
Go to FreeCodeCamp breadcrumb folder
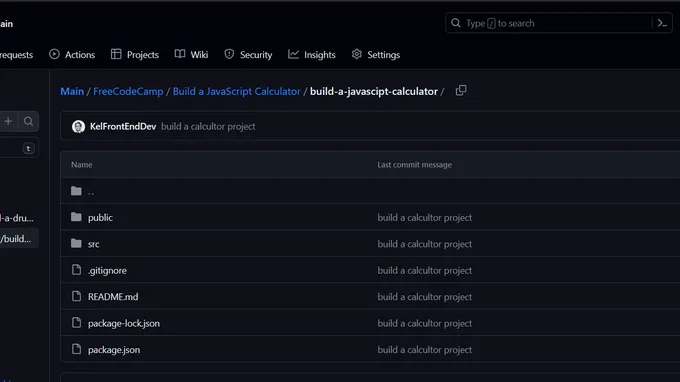click(128, 91)
